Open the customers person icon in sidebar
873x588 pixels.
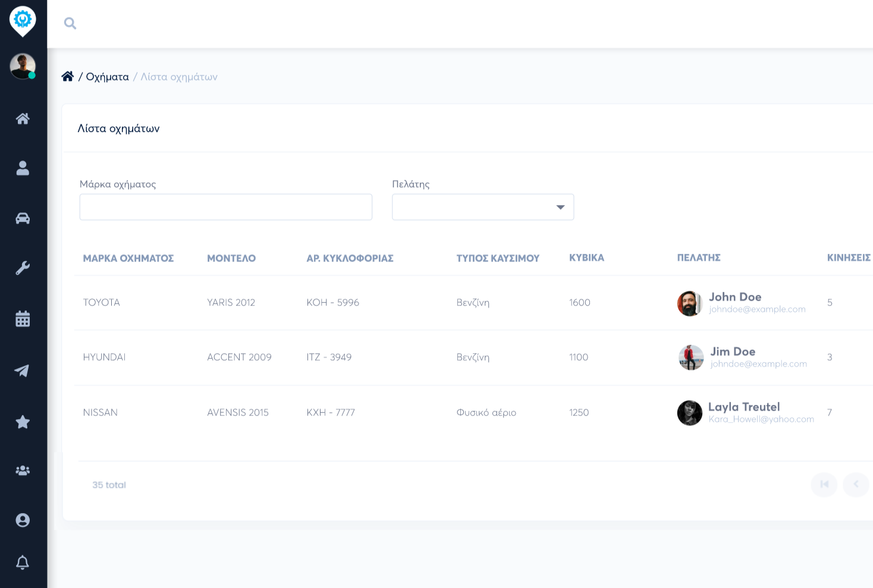[23, 168]
